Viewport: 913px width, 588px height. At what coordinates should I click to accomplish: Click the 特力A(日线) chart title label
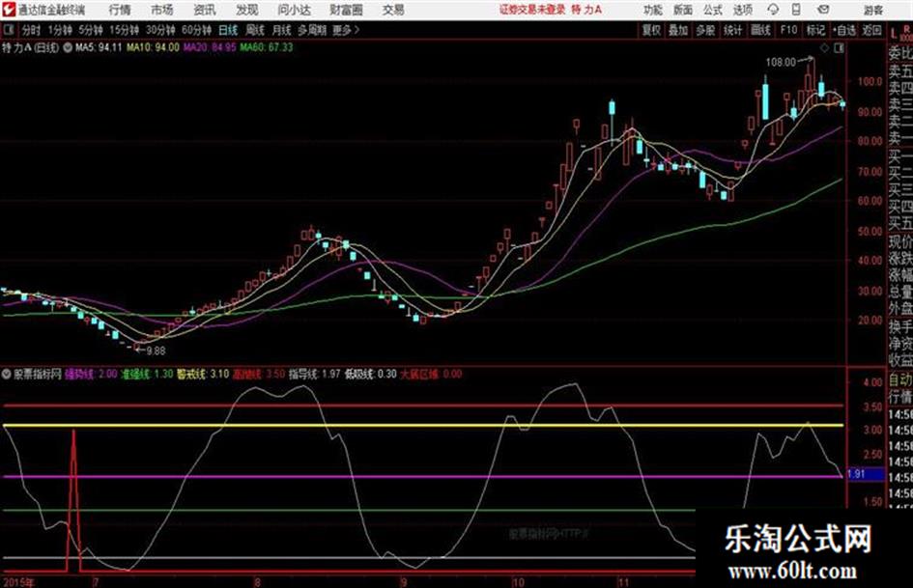(30, 47)
